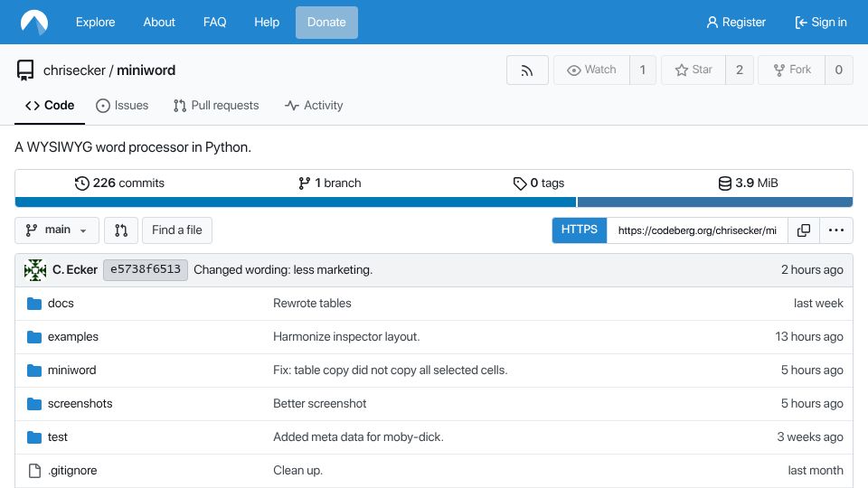Open the Activity tab
Viewport: 868px width, 488px height.
click(314, 105)
